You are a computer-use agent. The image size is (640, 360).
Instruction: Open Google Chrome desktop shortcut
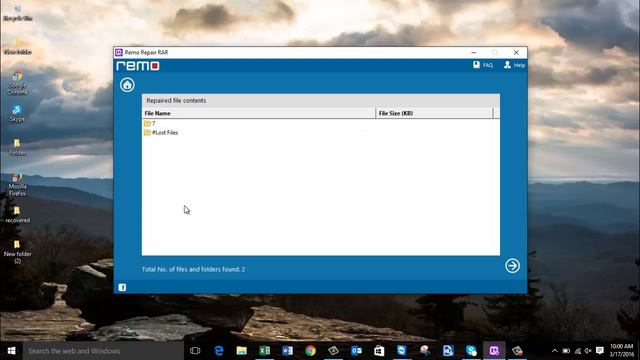[x=18, y=83]
